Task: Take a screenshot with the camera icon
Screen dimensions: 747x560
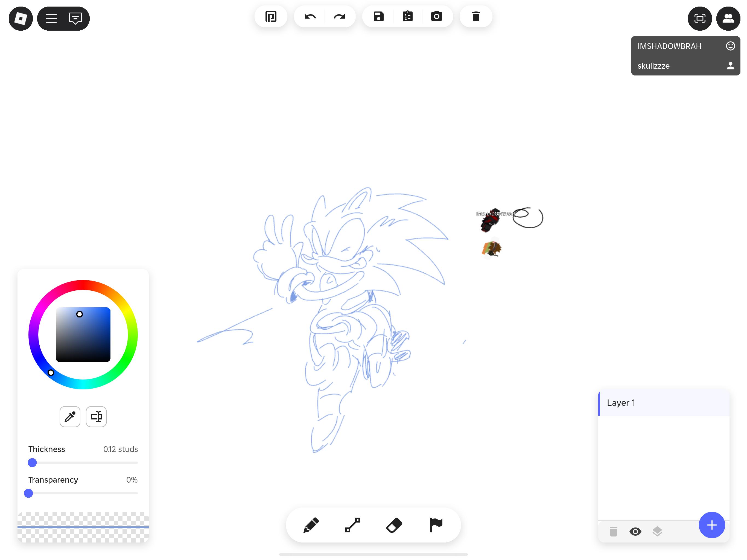Action: tap(437, 17)
